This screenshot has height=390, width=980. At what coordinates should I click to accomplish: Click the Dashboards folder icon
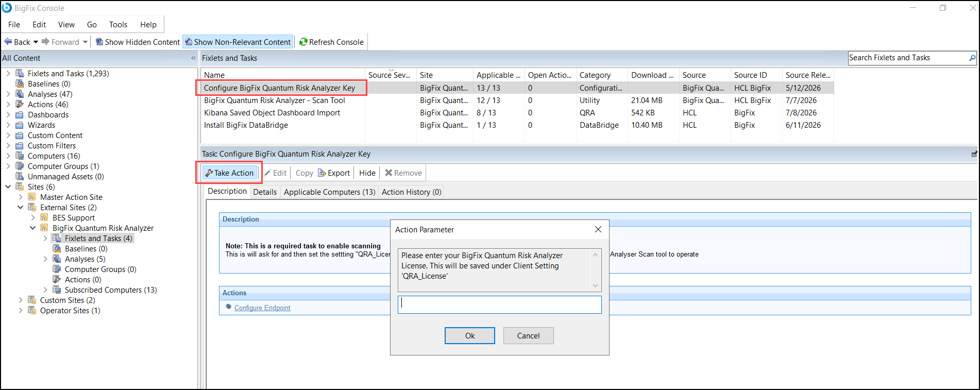pyautogui.click(x=20, y=114)
